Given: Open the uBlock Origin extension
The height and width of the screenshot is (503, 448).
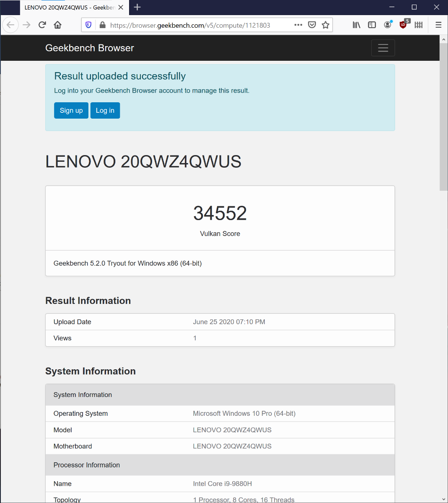Looking at the screenshot, I should [403, 25].
